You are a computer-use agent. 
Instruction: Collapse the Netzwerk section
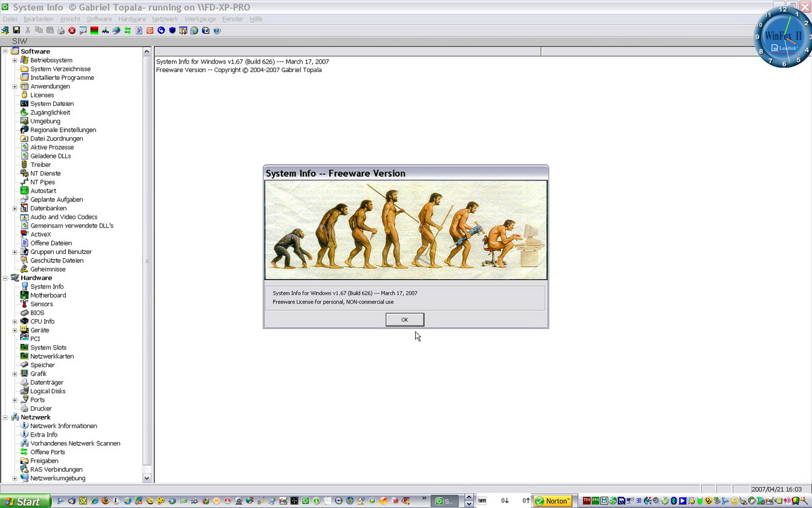(x=5, y=417)
